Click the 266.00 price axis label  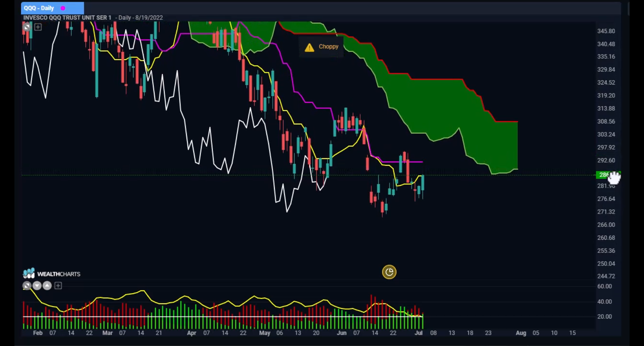pyautogui.click(x=606, y=225)
